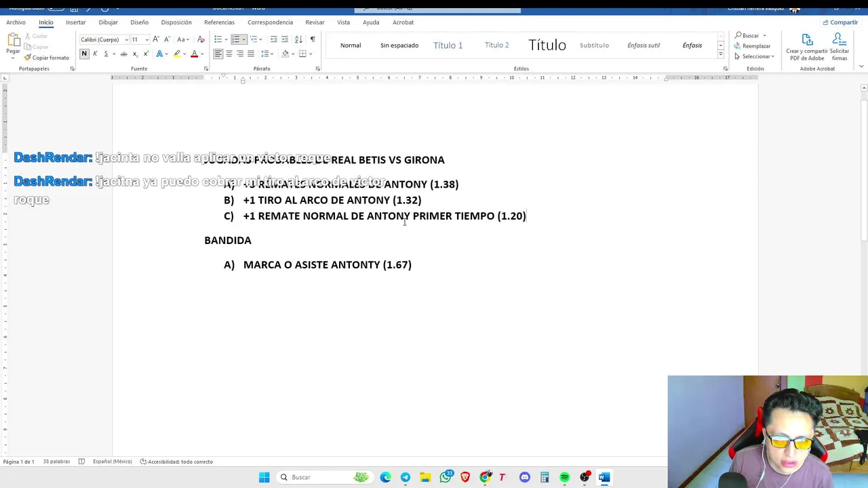
Task: Align text right
Action: tap(240, 54)
